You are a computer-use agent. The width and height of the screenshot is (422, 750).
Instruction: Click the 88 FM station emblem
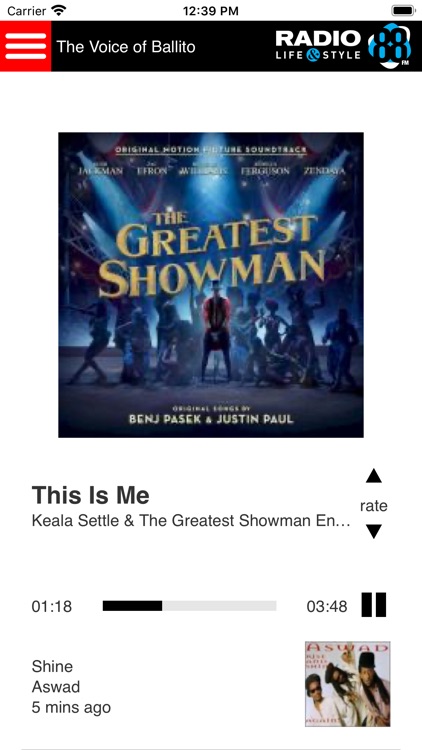pos(390,45)
